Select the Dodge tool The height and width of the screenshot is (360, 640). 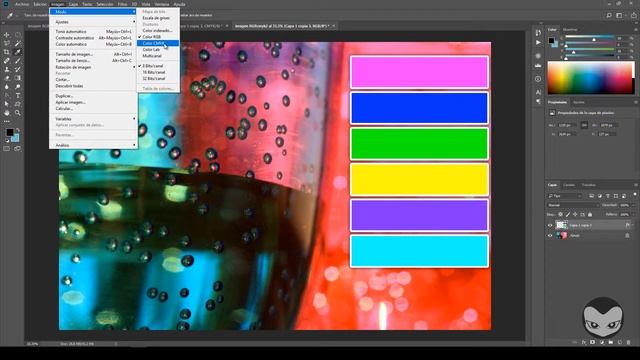18,87
